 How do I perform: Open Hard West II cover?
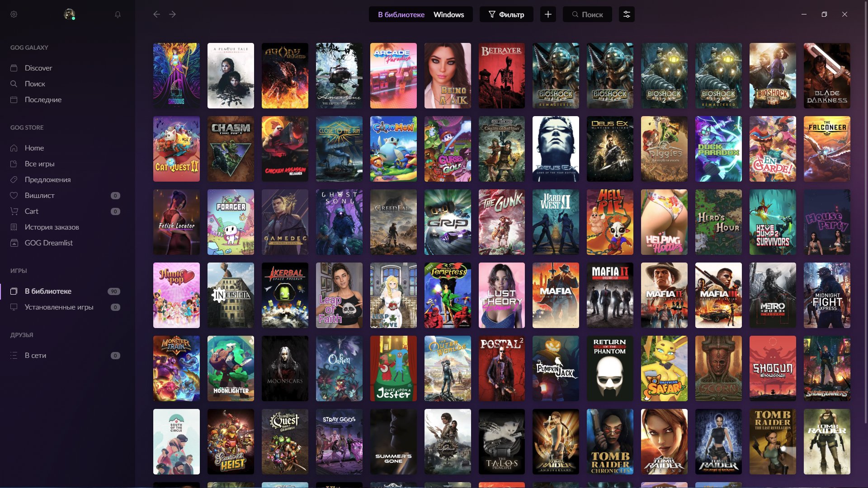pyautogui.click(x=556, y=222)
